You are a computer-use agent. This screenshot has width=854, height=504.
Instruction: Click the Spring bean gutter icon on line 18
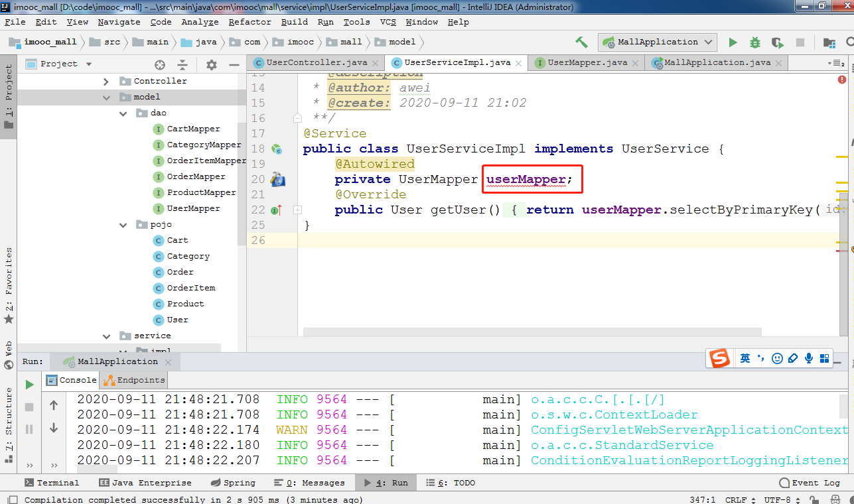coord(277,149)
